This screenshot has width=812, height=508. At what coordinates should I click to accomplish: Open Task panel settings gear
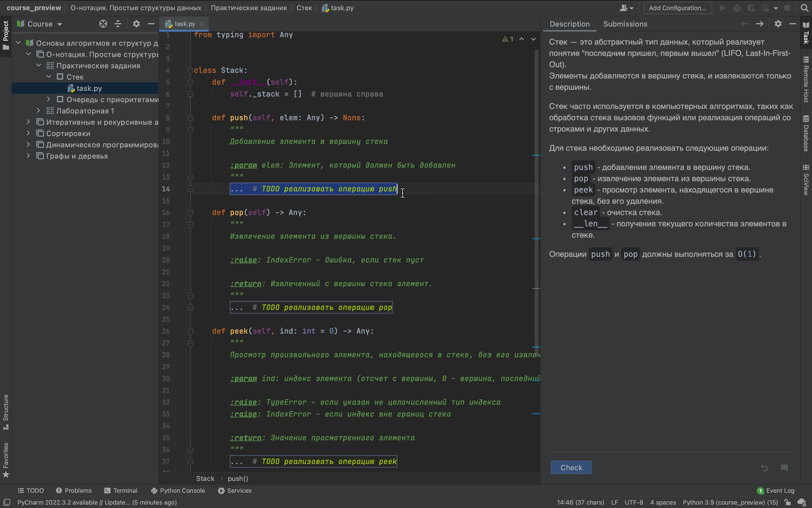coord(778,24)
